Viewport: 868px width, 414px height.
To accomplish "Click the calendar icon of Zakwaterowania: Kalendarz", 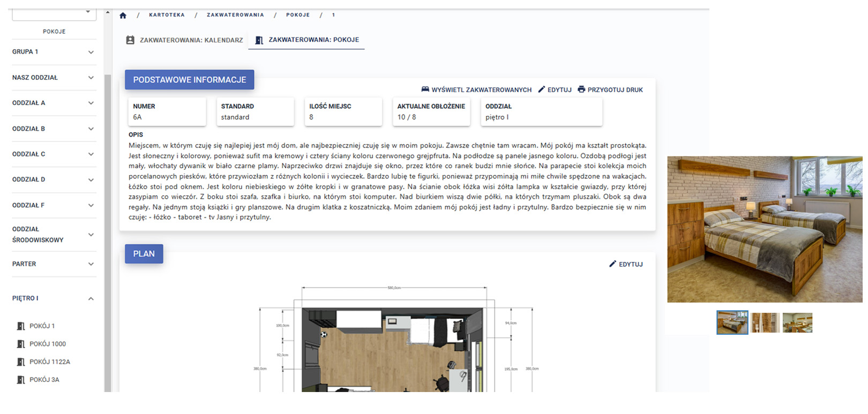I will 130,40.
